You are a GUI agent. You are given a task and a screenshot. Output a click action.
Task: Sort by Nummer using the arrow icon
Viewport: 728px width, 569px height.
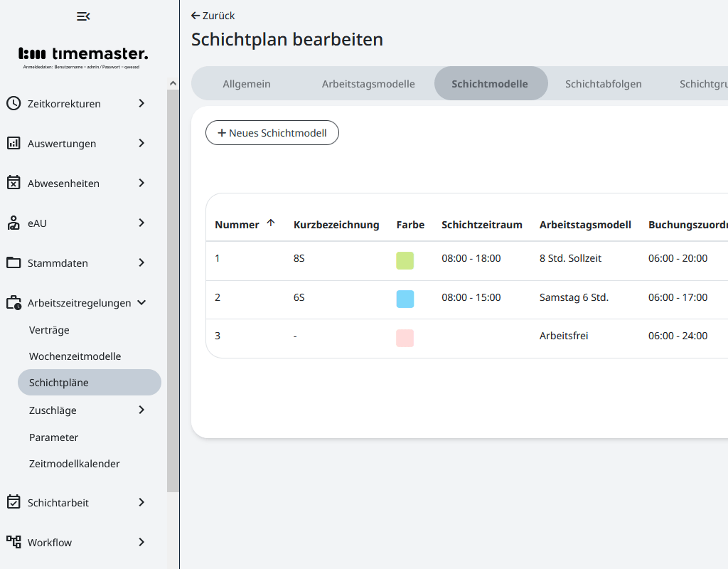pos(271,223)
